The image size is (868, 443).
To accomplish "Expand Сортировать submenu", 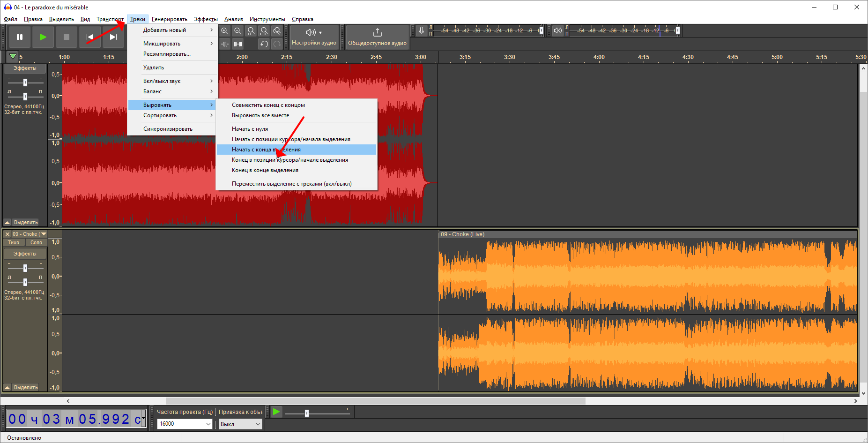I will (x=172, y=115).
